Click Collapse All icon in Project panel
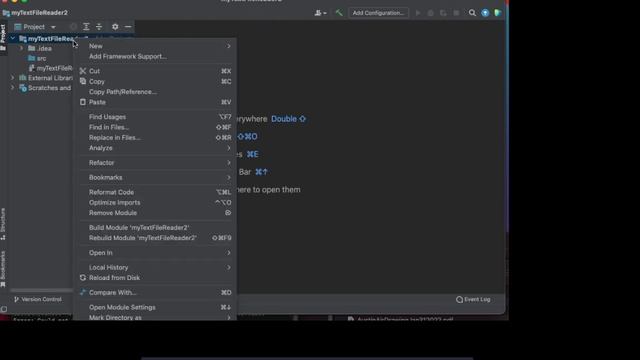This screenshot has height=360, width=640. coord(99,27)
